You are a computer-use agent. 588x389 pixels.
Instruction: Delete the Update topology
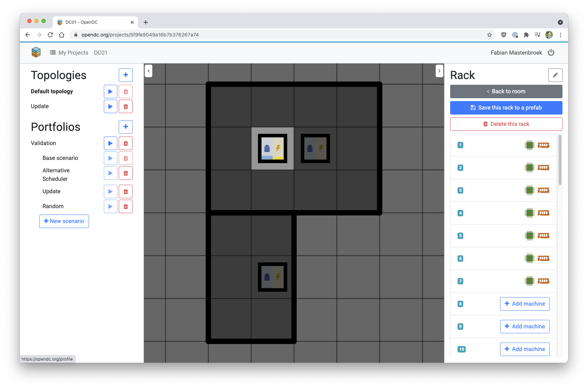tap(125, 106)
